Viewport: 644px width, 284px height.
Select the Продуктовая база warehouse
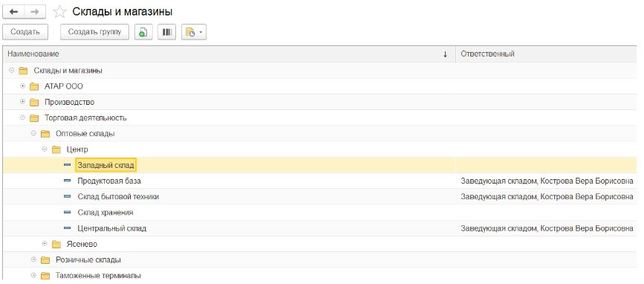[x=110, y=181]
